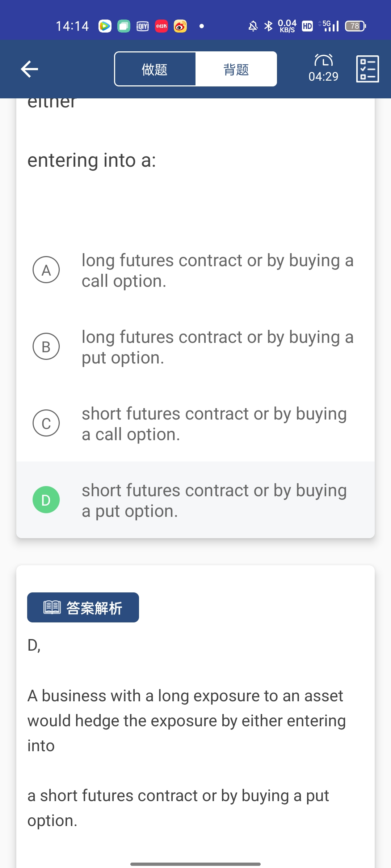Select answer option C radio button
Image resolution: width=391 pixels, height=868 pixels.
point(46,423)
